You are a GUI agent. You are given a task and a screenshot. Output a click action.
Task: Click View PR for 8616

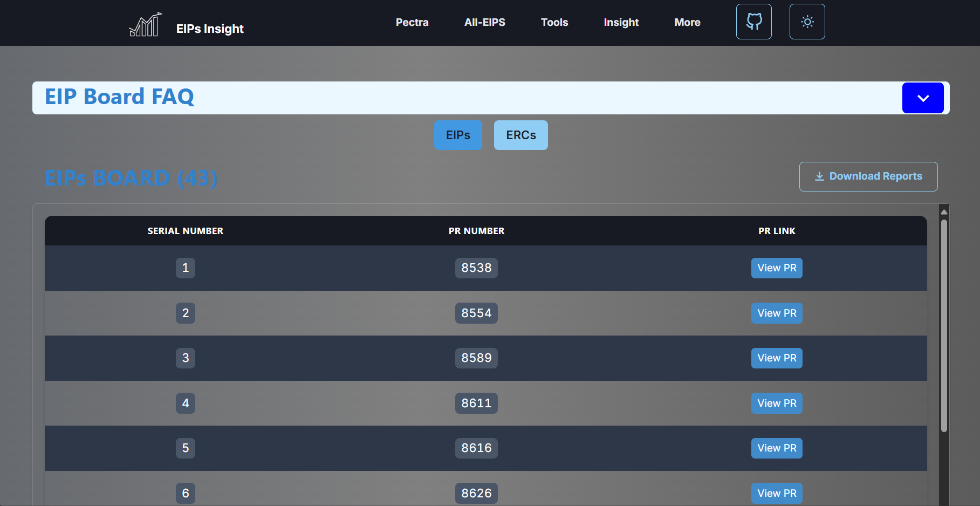pos(776,448)
